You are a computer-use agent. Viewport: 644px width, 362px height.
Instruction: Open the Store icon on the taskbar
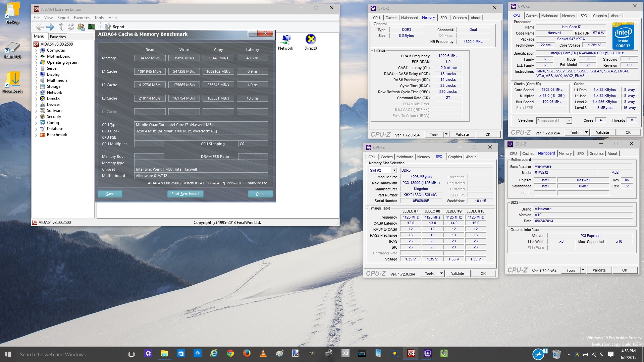coord(181,354)
